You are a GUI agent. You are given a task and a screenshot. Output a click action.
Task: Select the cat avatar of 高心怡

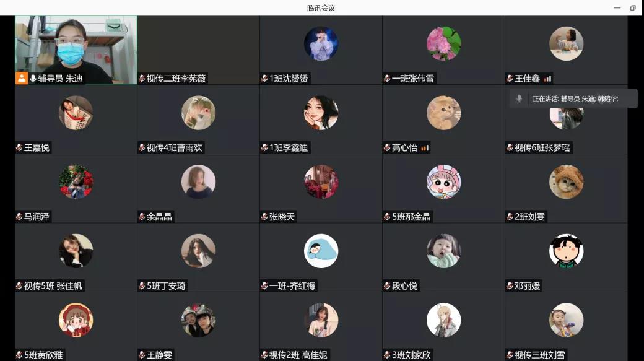pos(443,113)
